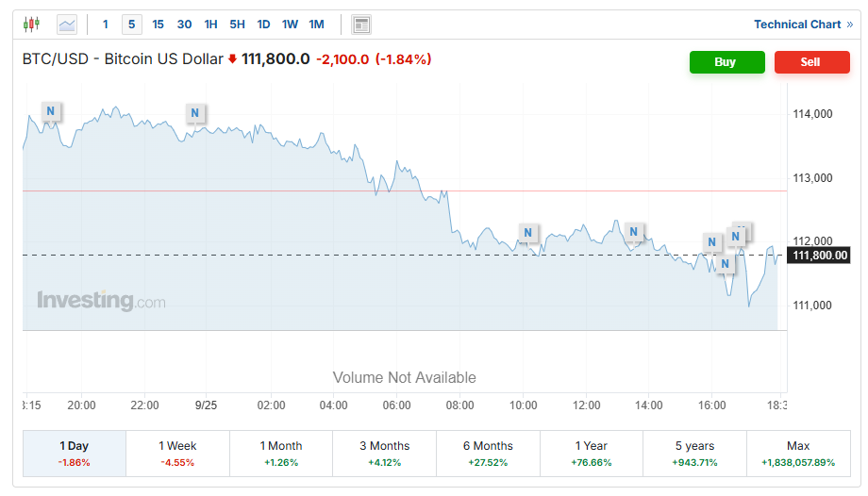Select the 15 minute interval

(158, 25)
